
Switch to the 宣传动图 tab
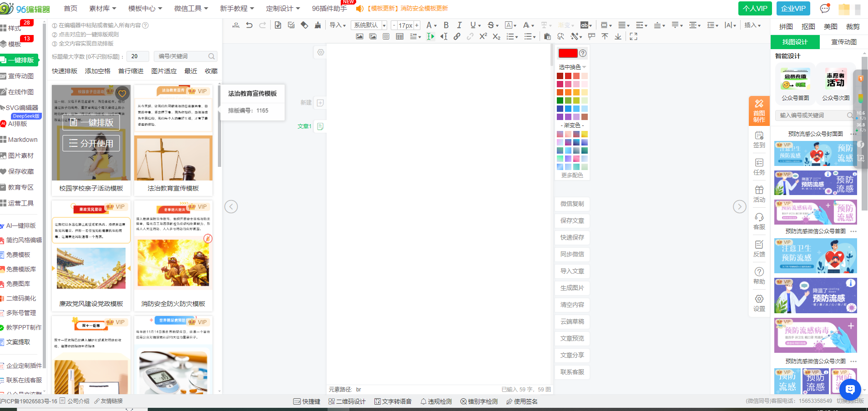844,42
